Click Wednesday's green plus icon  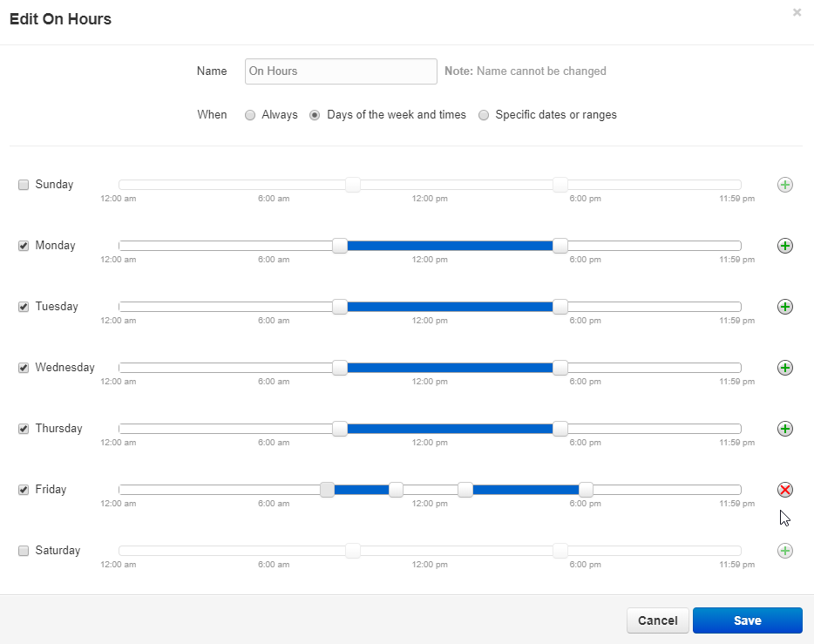pyautogui.click(x=784, y=368)
